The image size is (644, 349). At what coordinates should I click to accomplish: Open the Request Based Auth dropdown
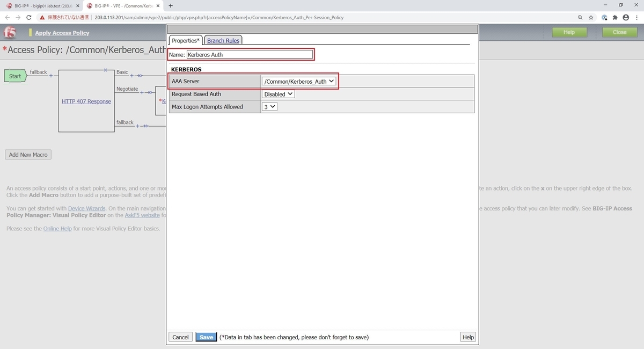click(278, 94)
